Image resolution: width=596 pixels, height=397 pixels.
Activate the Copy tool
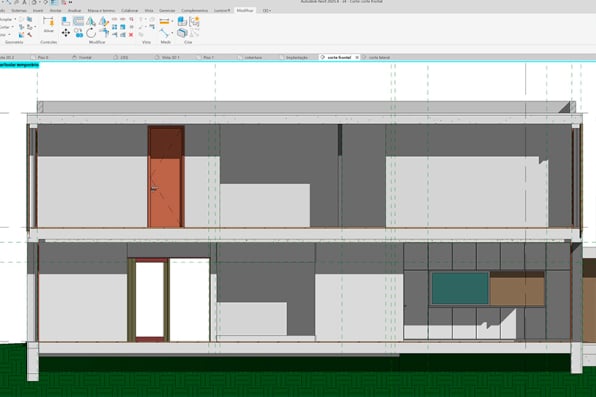(79, 33)
